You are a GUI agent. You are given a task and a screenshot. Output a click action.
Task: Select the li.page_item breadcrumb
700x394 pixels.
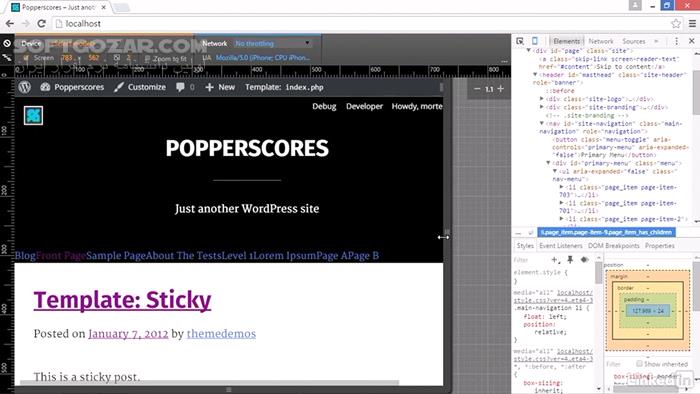(x=606, y=232)
